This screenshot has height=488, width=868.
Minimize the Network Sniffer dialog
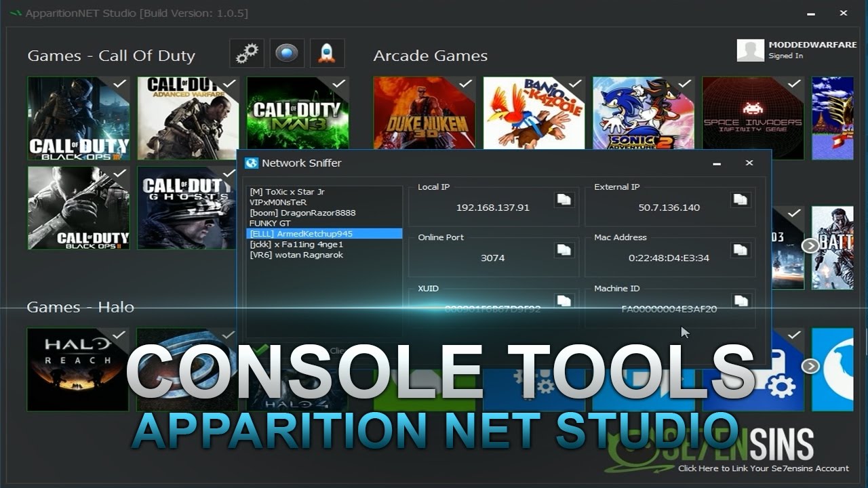coord(717,163)
